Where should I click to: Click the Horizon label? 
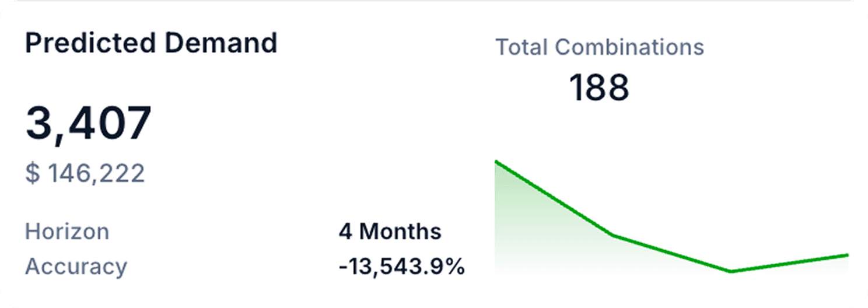click(67, 232)
